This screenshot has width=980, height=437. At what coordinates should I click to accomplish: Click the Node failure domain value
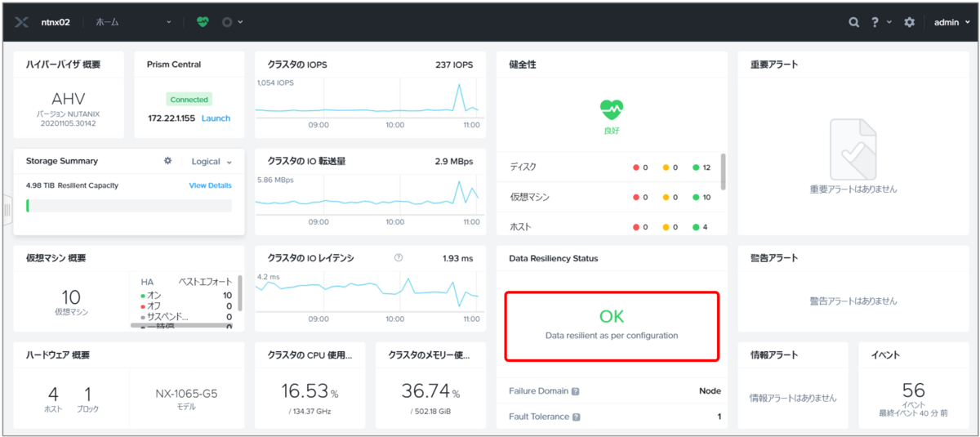tap(710, 391)
